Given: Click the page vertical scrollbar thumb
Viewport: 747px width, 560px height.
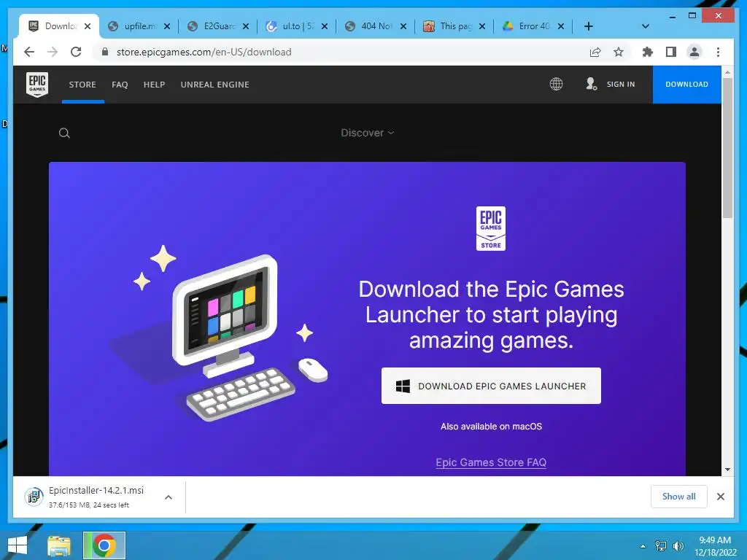Looking at the screenshot, I should pyautogui.click(x=727, y=147).
